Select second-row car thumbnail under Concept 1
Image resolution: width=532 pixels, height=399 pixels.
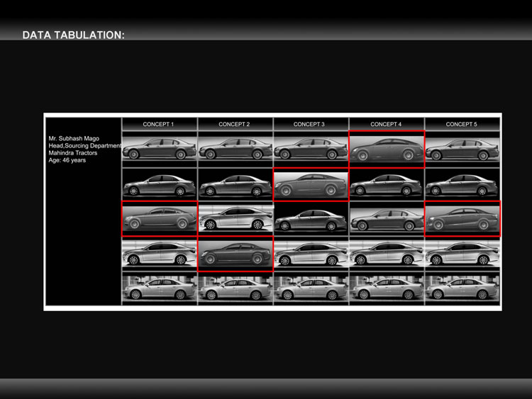pyautogui.click(x=160, y=185)
